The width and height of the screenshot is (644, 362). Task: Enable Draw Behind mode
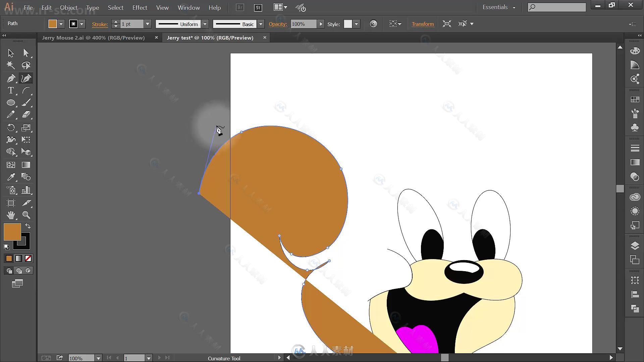[19, 271]
